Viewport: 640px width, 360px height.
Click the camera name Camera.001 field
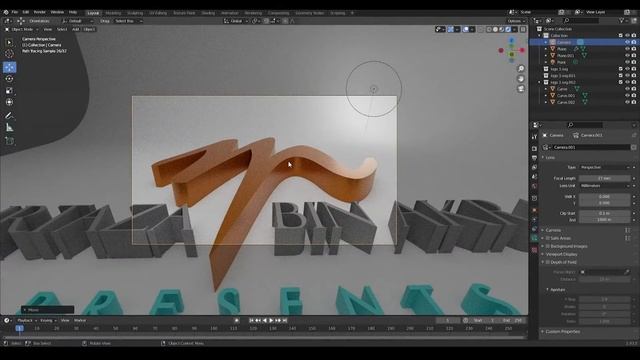pos(591,147)
